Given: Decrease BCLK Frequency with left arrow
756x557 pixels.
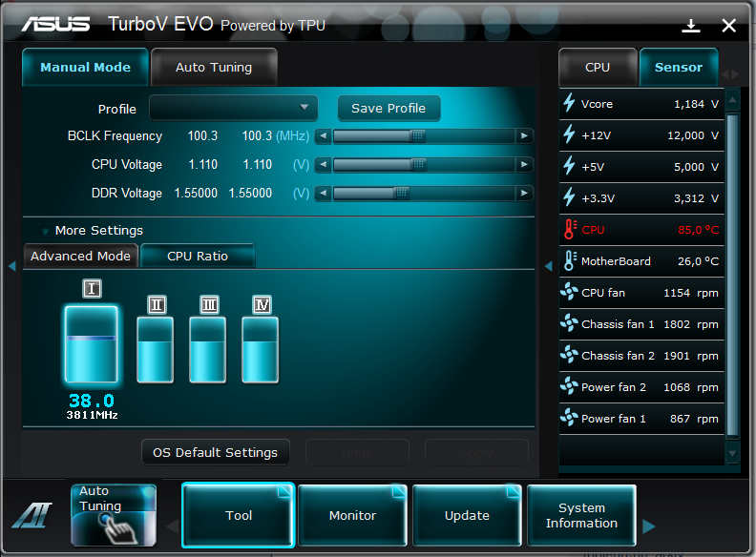Looking at the screenshot, I should pyautogui.click(x=324, y=136).
